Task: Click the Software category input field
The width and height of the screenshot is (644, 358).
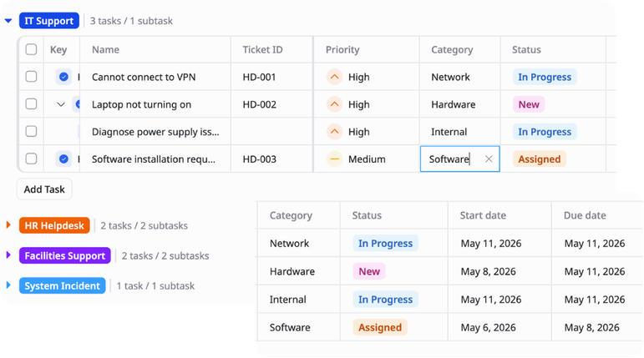Action: [x=459, y=159]
